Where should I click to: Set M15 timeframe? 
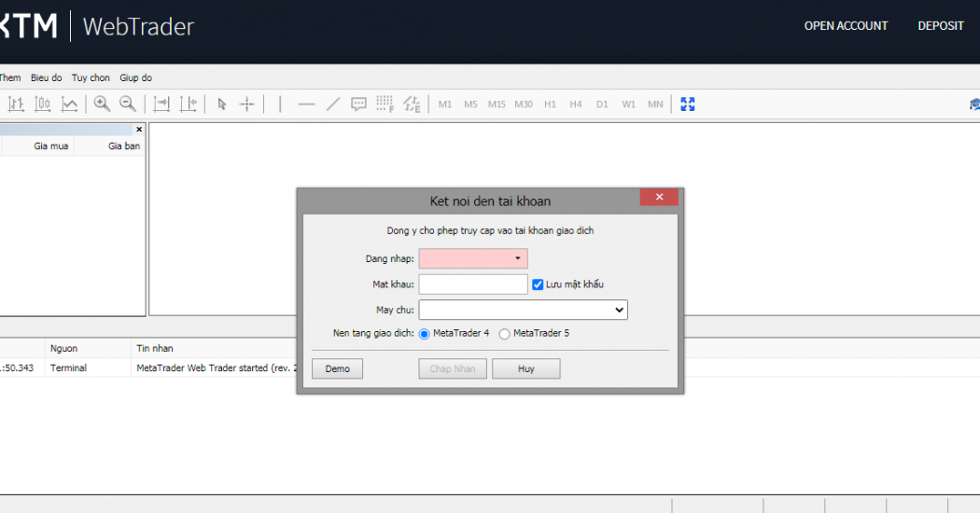[x=497, y=104]
